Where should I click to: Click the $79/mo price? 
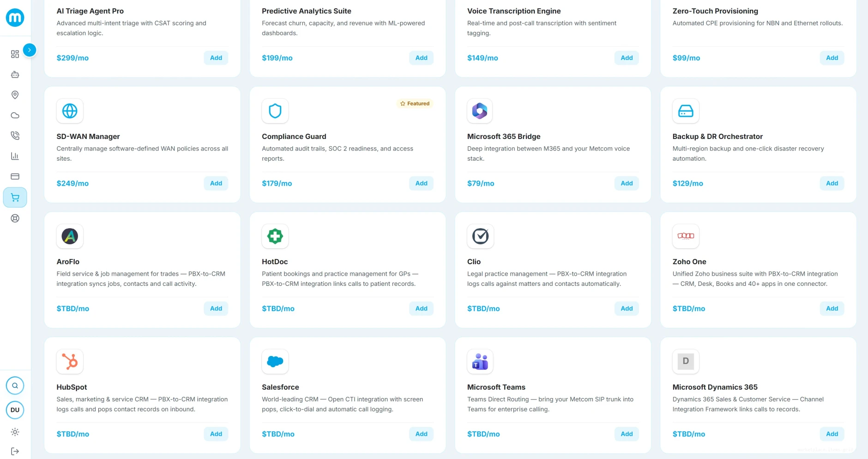[481, 184]
